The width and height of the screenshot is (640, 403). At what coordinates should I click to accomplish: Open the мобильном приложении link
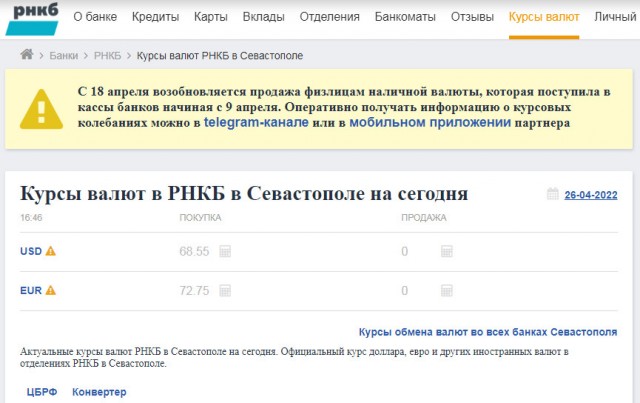pos(430,122)
